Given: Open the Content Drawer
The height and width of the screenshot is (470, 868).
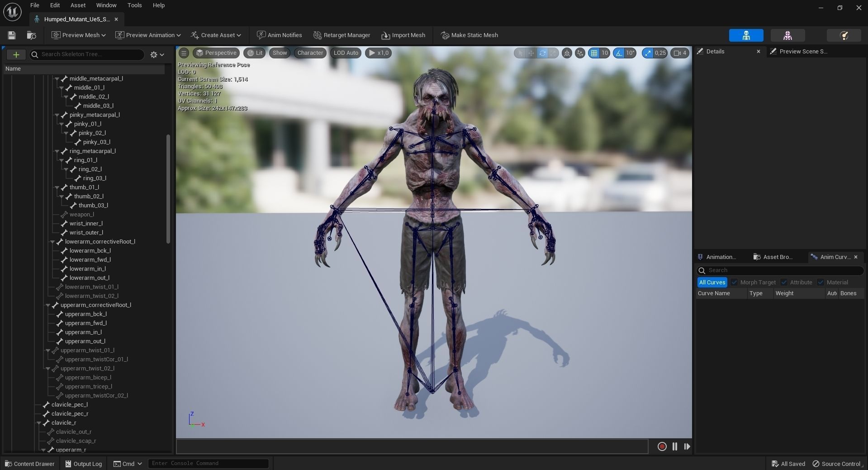Looking at the screenshot, I should (30, 464).
